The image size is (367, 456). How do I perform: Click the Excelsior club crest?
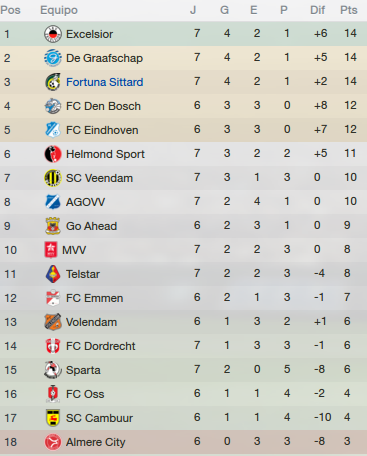[x=53, y=34]
